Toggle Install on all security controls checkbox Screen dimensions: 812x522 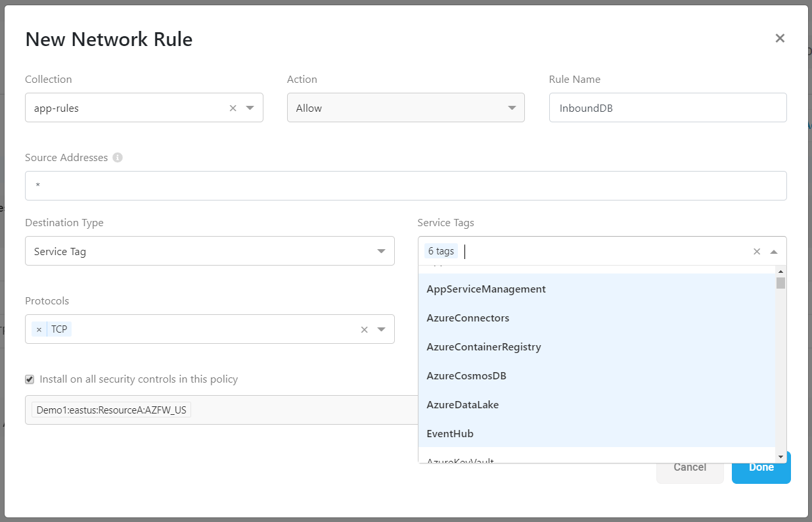coord(30,379)
